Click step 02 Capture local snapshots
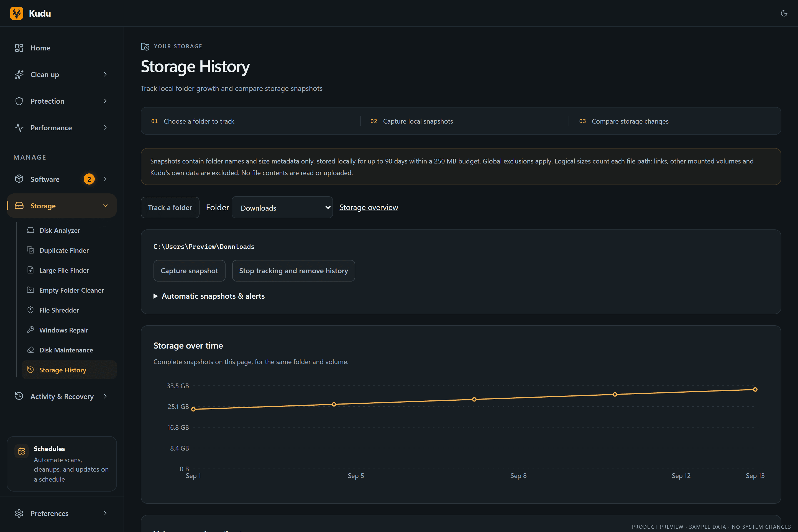The image size is (798, 532). 411,121
